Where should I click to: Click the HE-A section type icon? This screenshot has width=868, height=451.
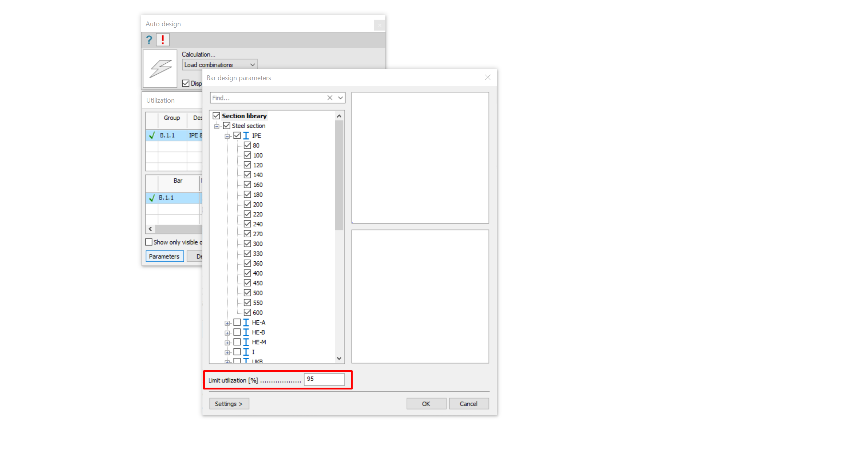(x=246, y=323)
